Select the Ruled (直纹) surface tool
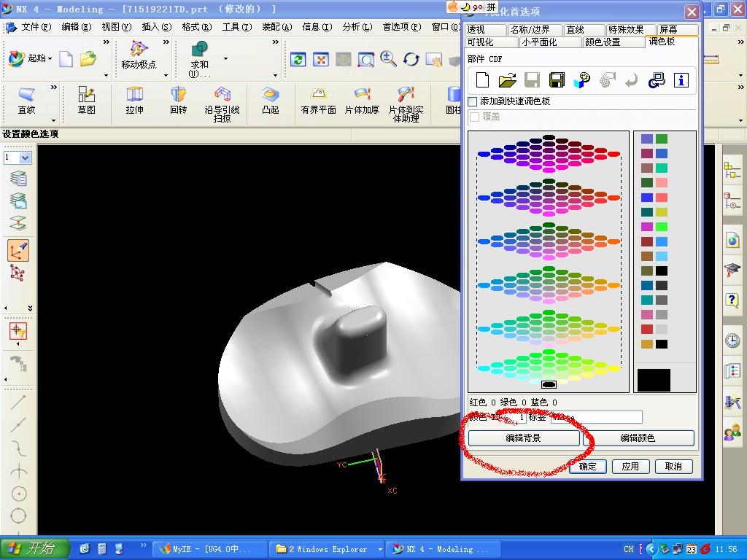 27,101
